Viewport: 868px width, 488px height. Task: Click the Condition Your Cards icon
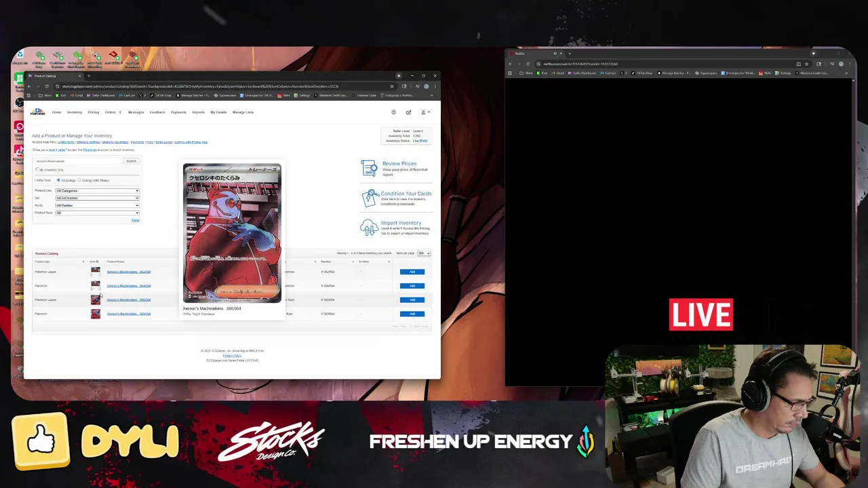pos(370,197)
